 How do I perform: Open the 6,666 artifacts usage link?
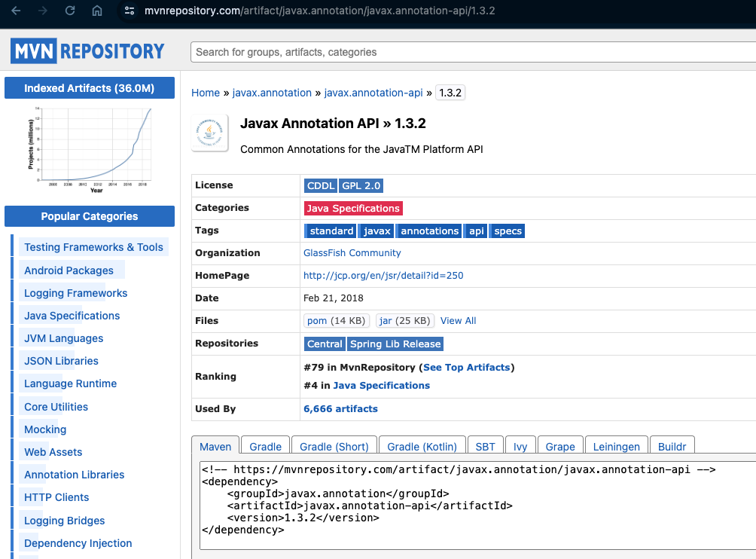pyautogui.click(x=340, y=408)
